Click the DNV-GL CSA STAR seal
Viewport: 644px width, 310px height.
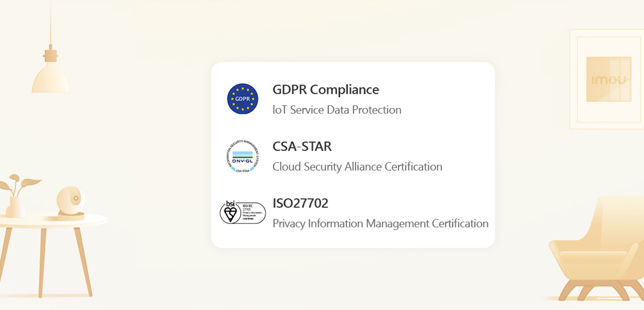pos(243,156)
